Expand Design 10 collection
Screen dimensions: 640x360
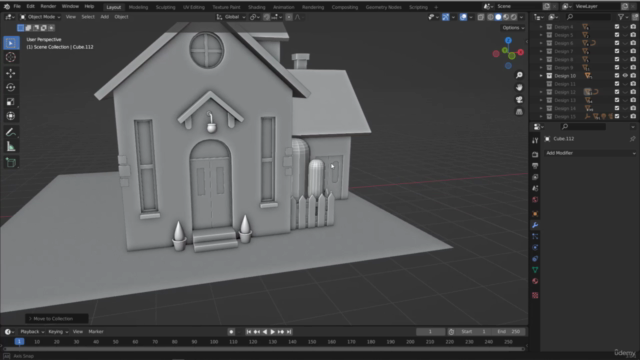(541, 76)
